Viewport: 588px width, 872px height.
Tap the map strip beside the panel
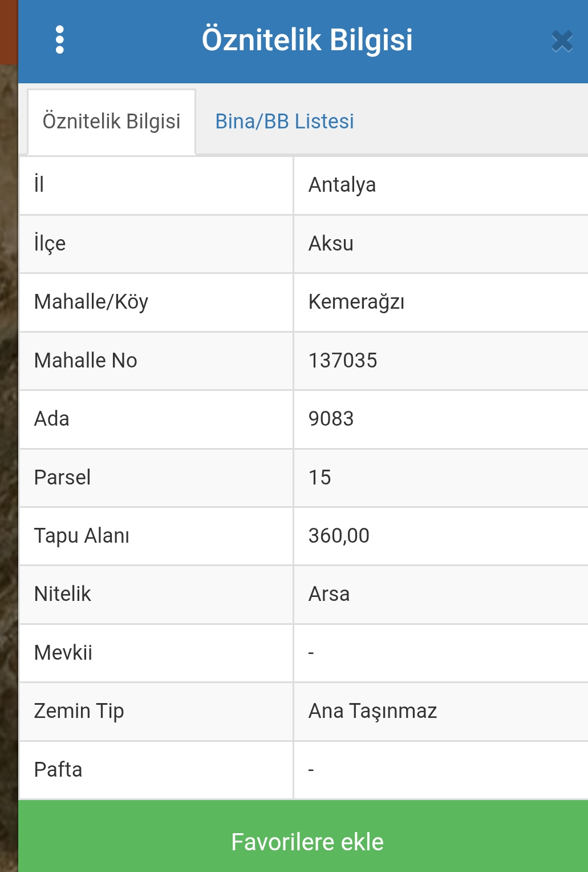pos(9,468)
